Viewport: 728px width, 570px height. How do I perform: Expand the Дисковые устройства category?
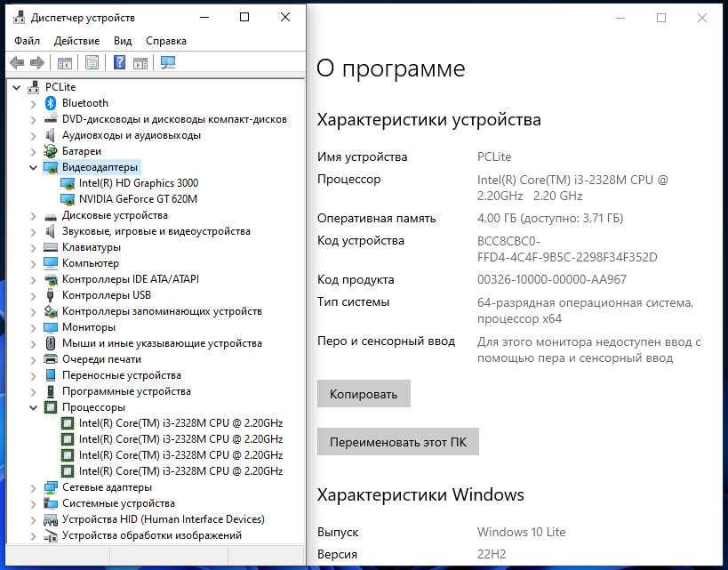tap(33, 215)
